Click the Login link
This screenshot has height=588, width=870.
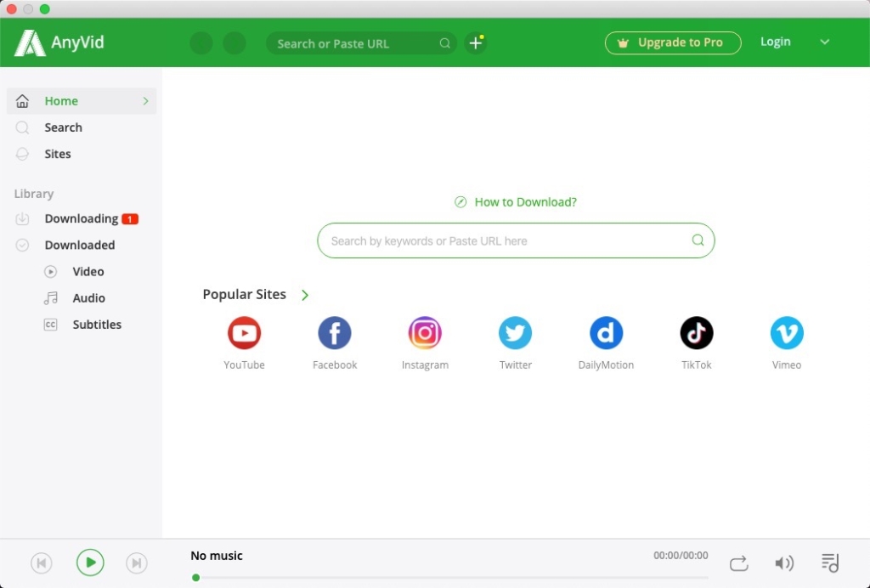coord(775,42)
